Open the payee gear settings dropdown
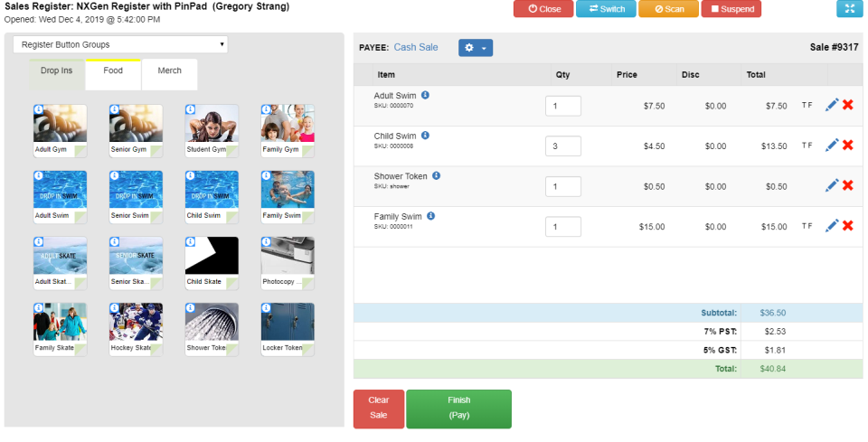The width and height of the screenshot is (868, 442). click(476, 48)
